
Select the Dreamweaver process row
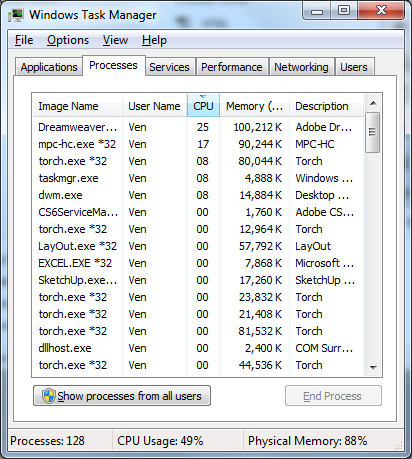(x=198, y=127)
